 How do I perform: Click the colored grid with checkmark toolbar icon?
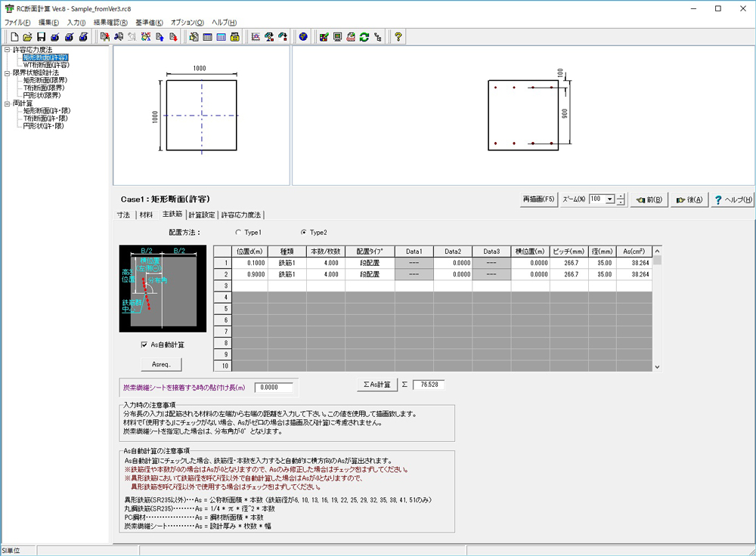(324, 36)
